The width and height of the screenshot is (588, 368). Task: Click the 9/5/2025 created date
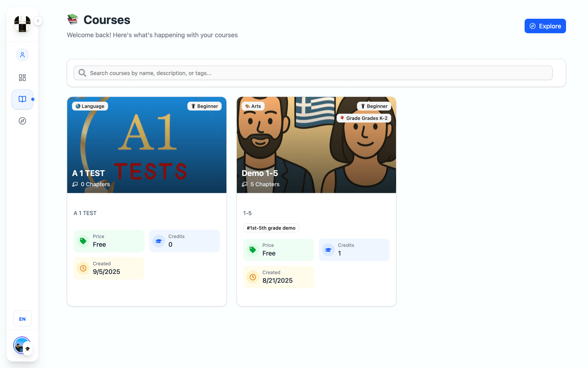tap(107, 272)
